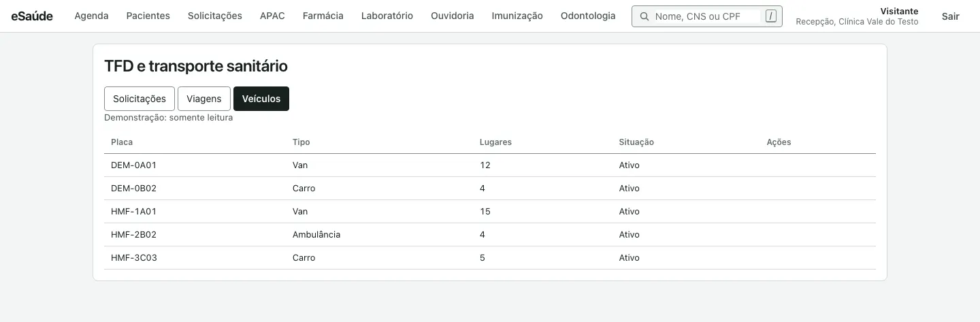This screenshot has height=322, width=980.
Task: Click the Visitante user profile label
Action: pos(899,11)
